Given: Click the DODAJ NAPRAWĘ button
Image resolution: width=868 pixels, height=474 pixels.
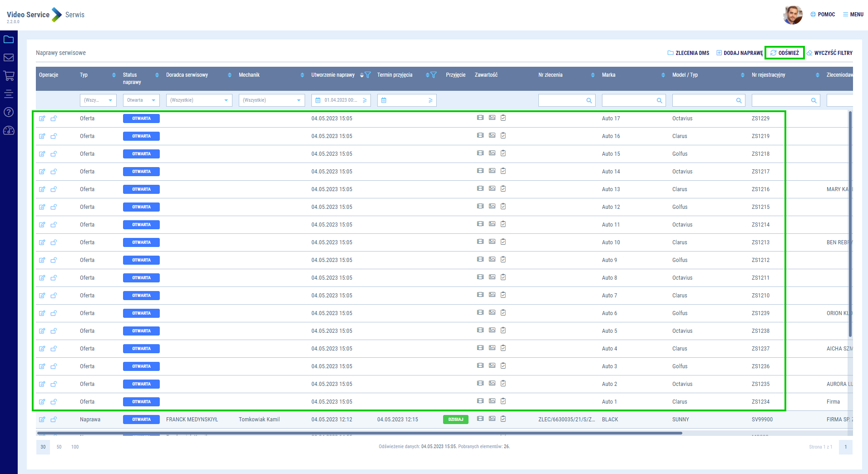Looking at the screenshot, I should pyautogui.click(x=740, y=53).
